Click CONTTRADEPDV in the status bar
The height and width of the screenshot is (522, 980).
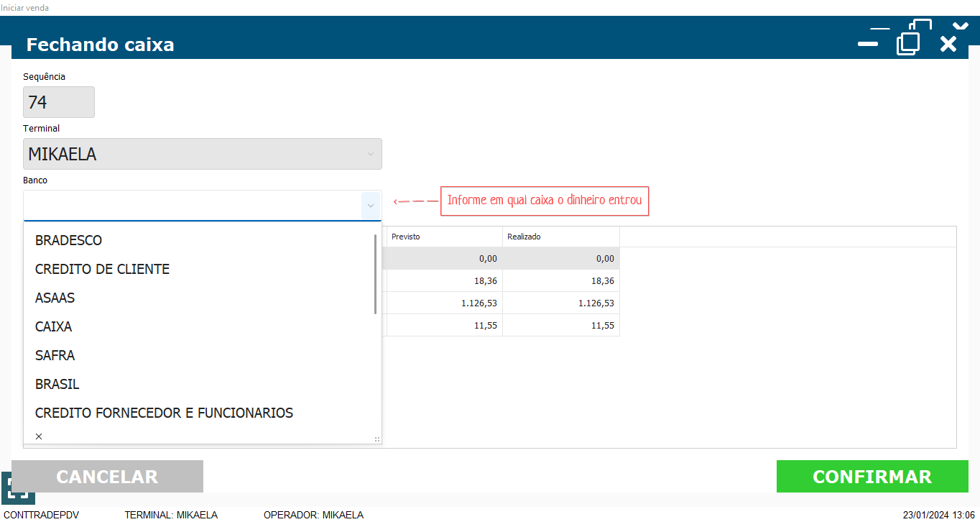(42, 515)
